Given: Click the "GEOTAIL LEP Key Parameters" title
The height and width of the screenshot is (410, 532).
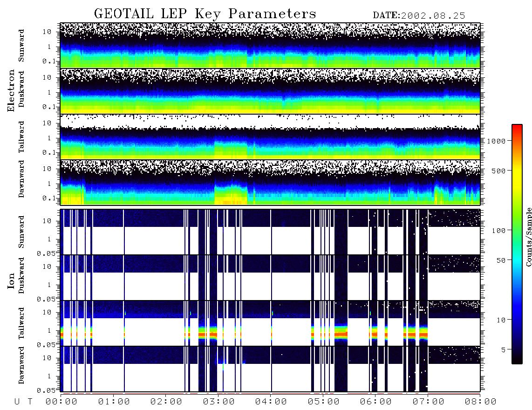Looking at the screenshot, I should [x=205, y=14].
